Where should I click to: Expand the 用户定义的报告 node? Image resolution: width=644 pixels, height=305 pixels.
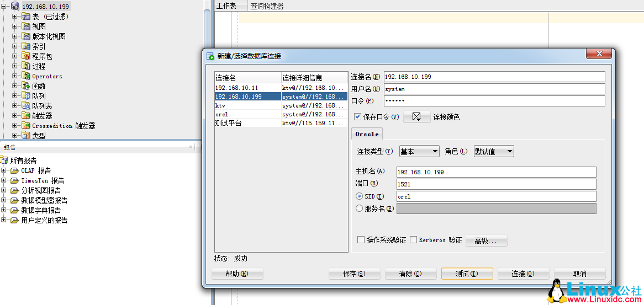4,220
